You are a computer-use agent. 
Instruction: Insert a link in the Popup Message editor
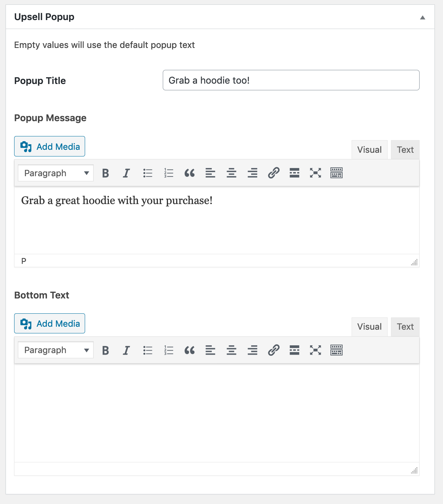274,172
